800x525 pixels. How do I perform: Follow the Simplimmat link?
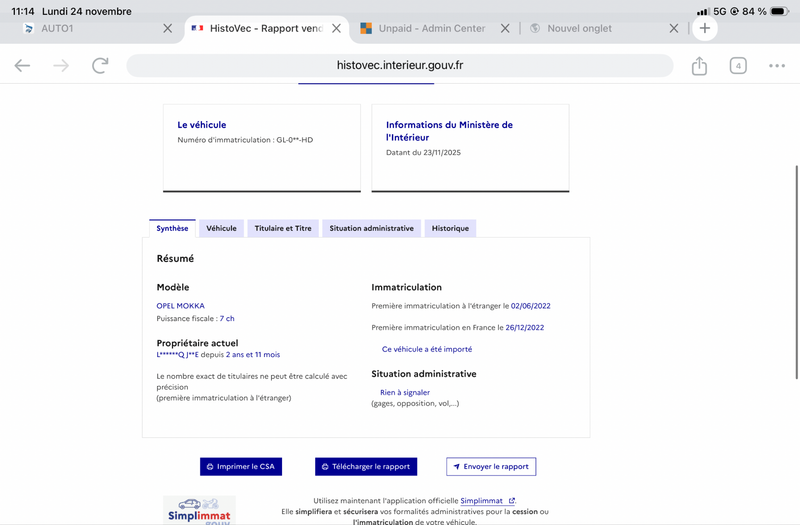tap(487, 501)
